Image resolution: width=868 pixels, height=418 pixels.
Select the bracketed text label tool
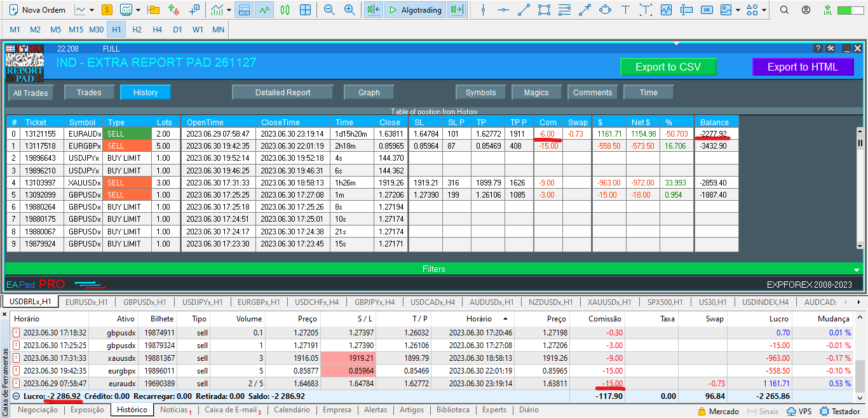[x=646, y=10]
